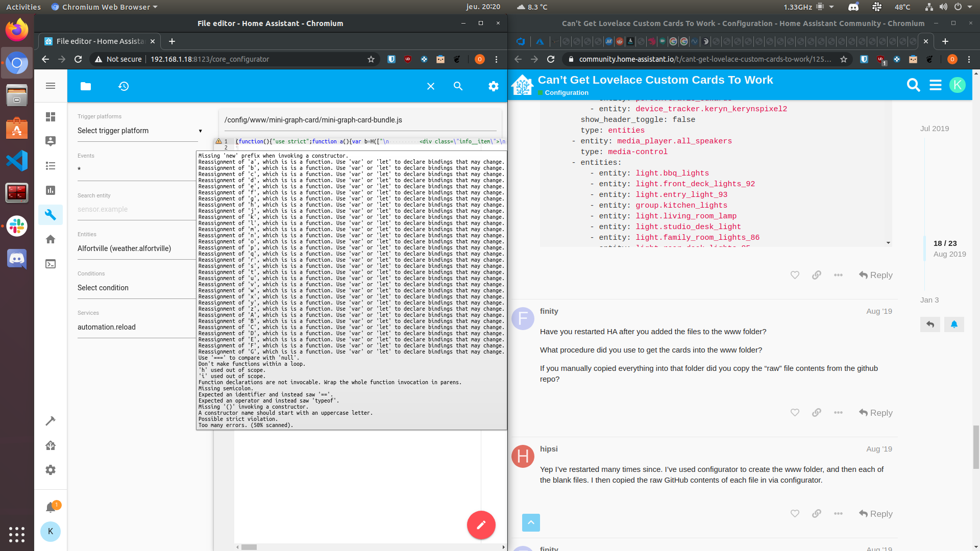Bookmark the File editor page with star

point(371,59)
